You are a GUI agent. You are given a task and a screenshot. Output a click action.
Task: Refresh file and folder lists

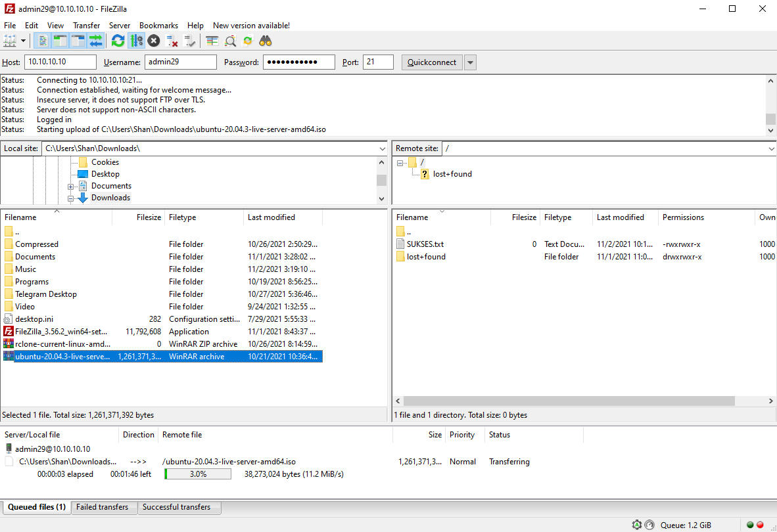pos(118,41)
